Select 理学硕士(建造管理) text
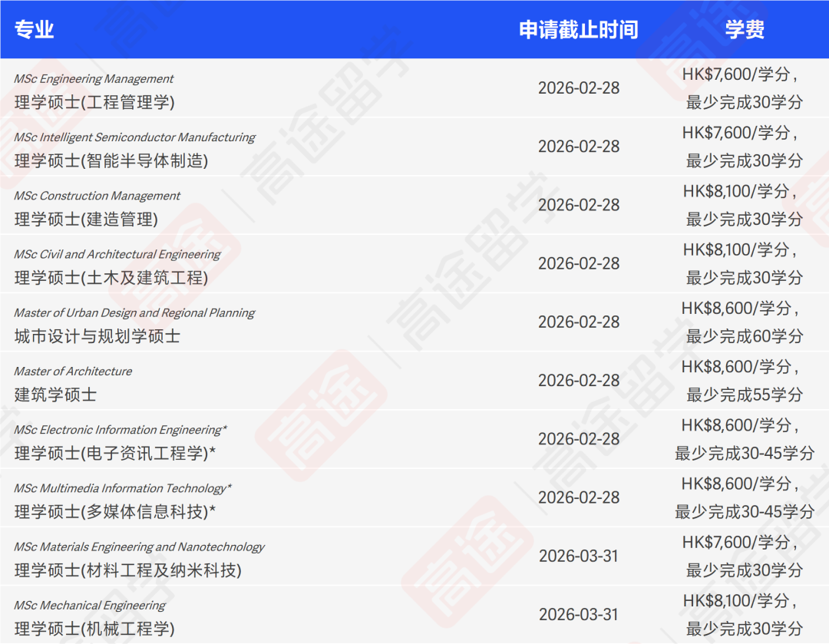This screenshot has width=829, height=644. click(86, 220)
